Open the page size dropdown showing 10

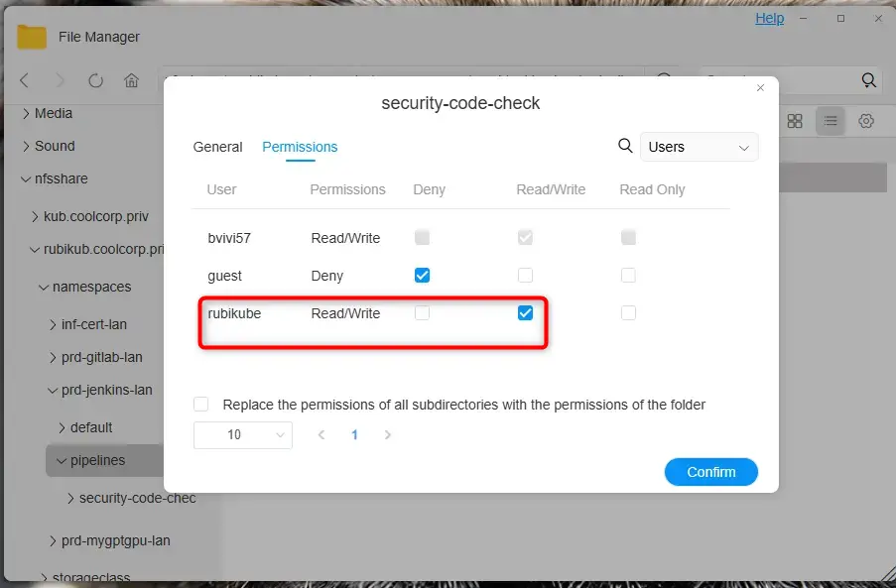click(243, 434)
